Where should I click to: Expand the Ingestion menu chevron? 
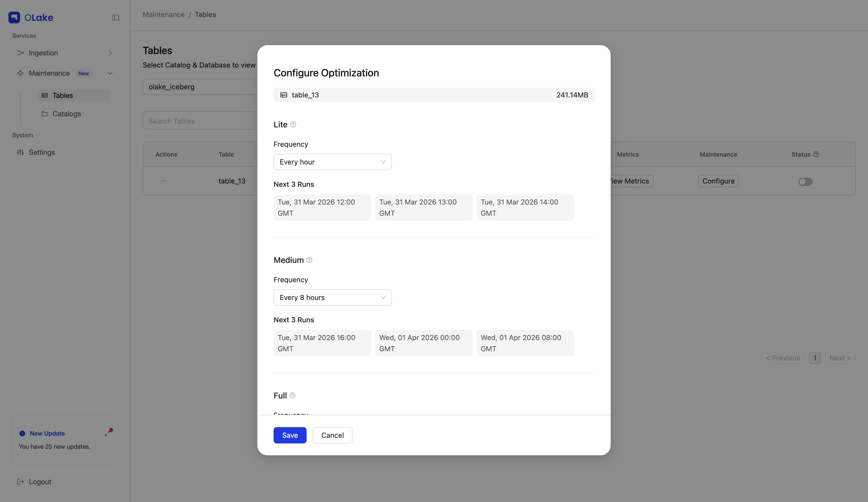coord(110,53)
